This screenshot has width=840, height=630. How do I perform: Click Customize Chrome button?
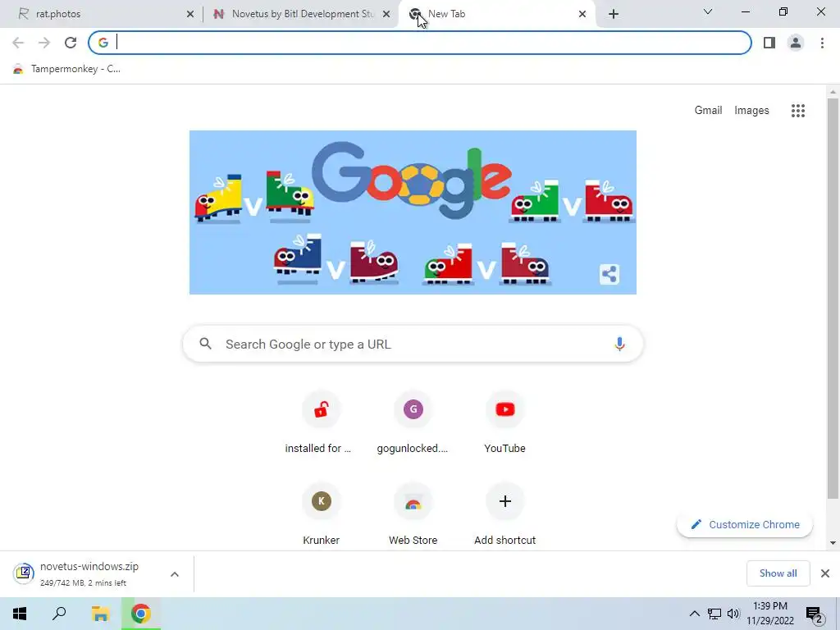click(745, 524)
